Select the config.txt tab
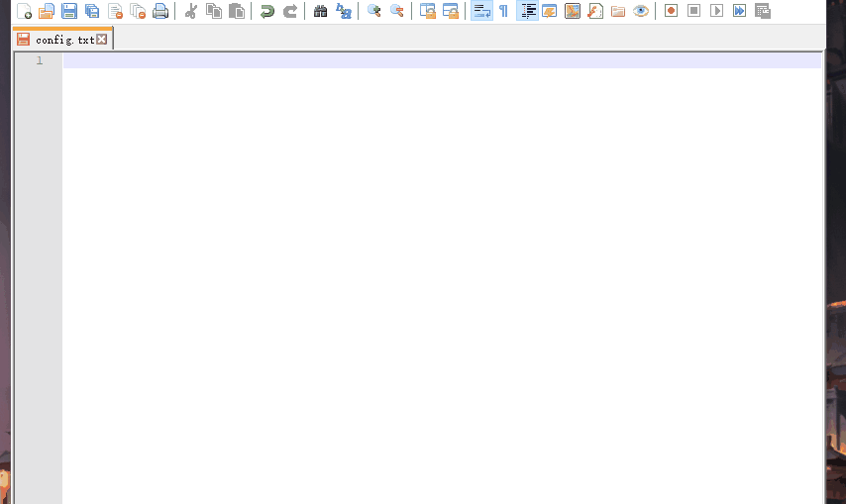846x504 pixels. click(x=62, y=40)
